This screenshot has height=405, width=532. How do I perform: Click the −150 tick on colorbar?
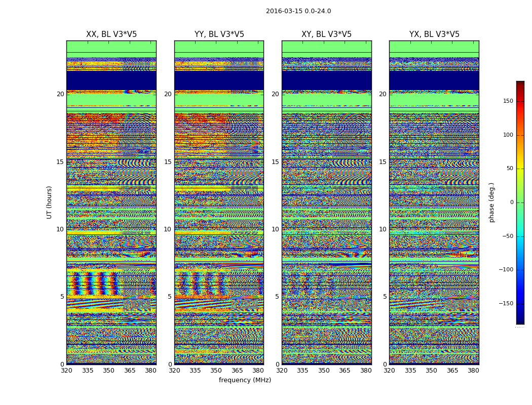click(x=506, y=303)
